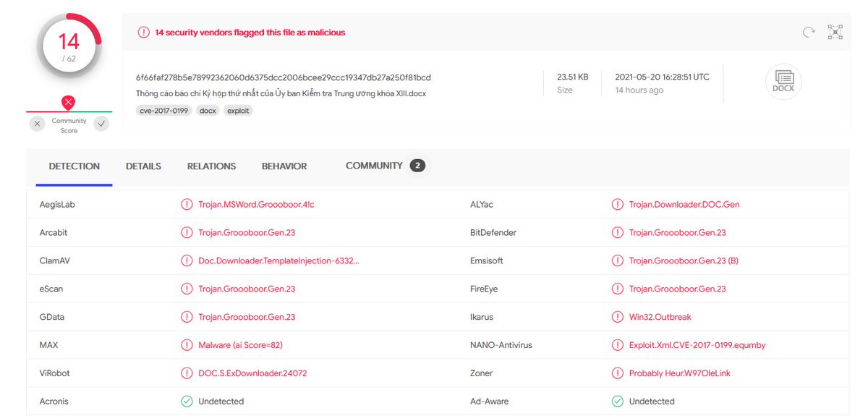
Task: Click the docx tag
Action: [x=208, y=111]
